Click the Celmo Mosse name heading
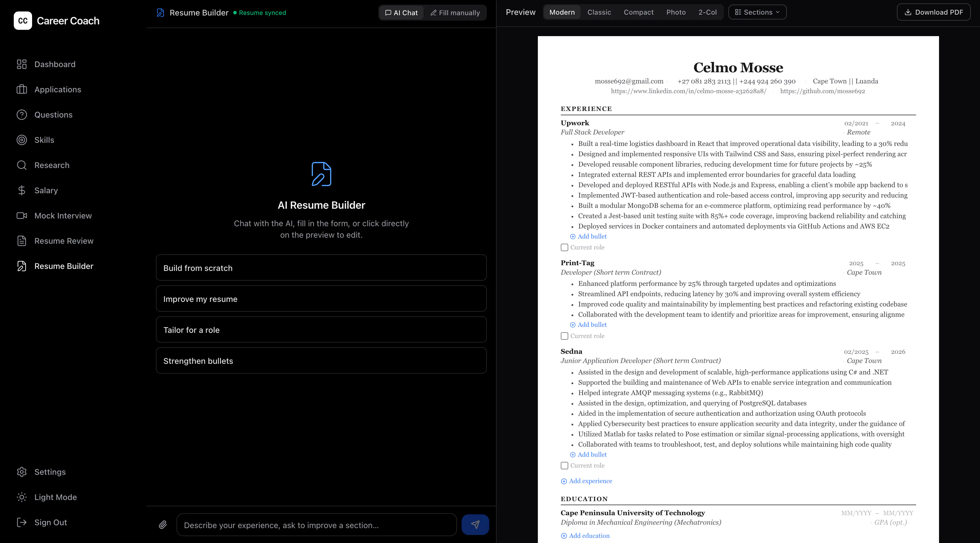 click(738, 67)
